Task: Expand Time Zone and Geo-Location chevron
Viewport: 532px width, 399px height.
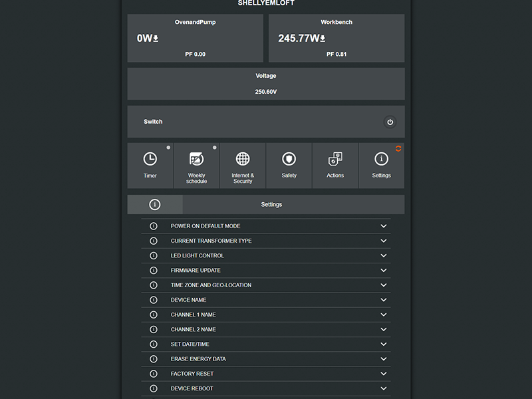Action: (384, 285)
